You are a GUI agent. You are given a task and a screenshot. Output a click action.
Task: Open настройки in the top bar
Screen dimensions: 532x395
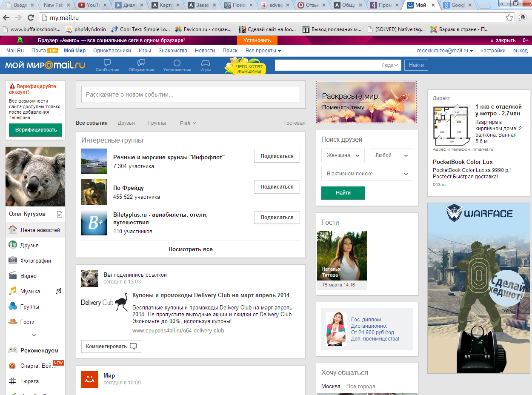493,51
